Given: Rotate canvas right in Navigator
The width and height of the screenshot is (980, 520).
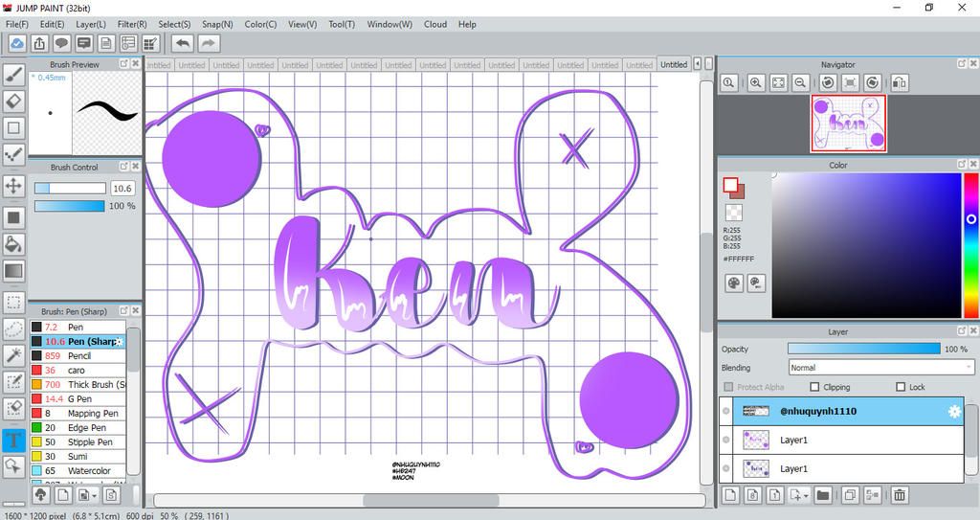Looking at the screenshot, I should pyautogui.click(x=873, y=82).
